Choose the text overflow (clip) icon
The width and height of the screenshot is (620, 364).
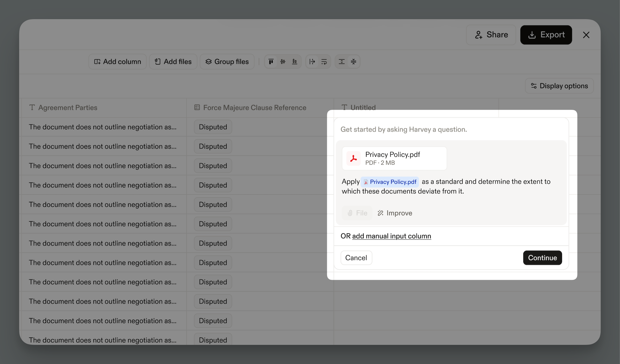click(312, 61)
